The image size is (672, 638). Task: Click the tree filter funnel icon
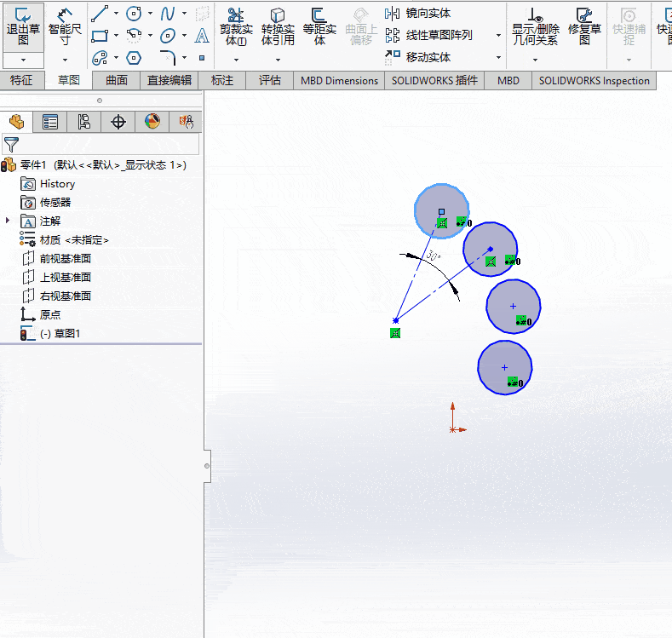tap(12, 145)
